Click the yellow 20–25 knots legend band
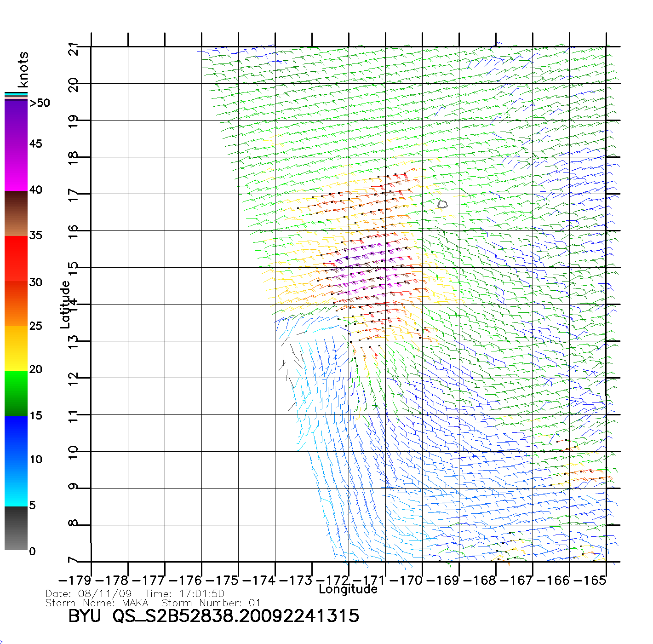653x644 pixels. pyautogui.click(x=16, y=348)
